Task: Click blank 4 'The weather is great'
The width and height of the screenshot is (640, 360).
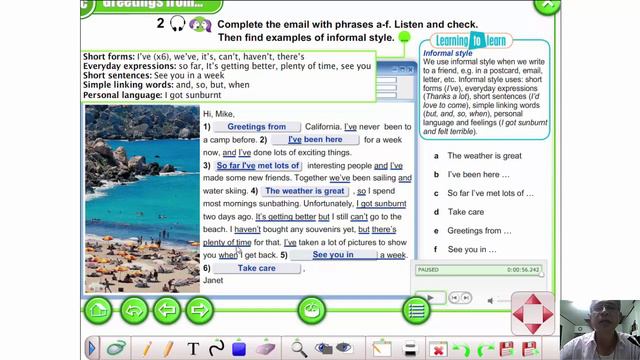Action: [x=305, y=191]
